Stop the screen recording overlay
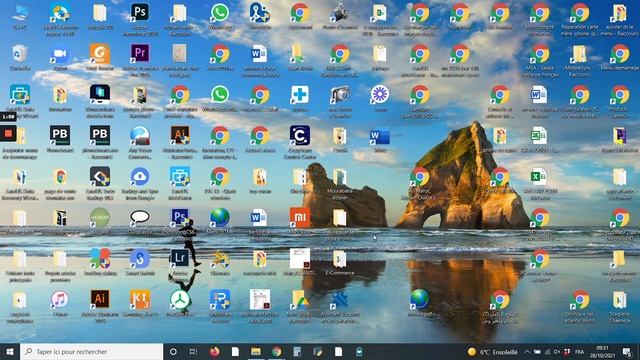This screenshot has height=360, width=640. [8, 133]
